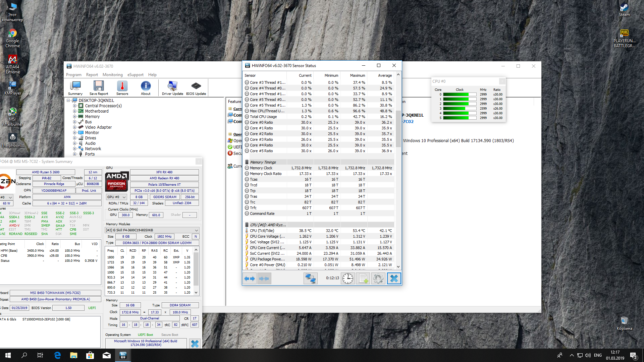Open the remote network monitoring button
This screenshot has height=362, width=644.
click(310, 279)
